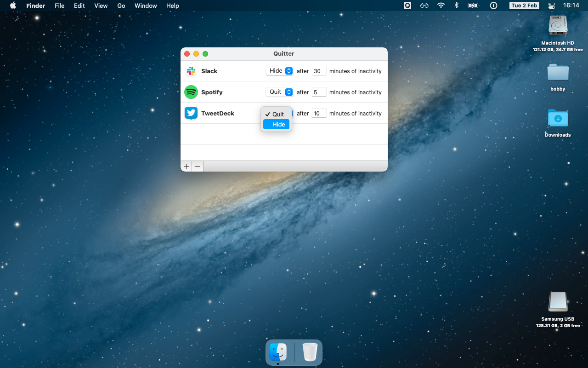Open the Quitter menu bar icon
Viewport: 588px width, 368px height.
407,6
